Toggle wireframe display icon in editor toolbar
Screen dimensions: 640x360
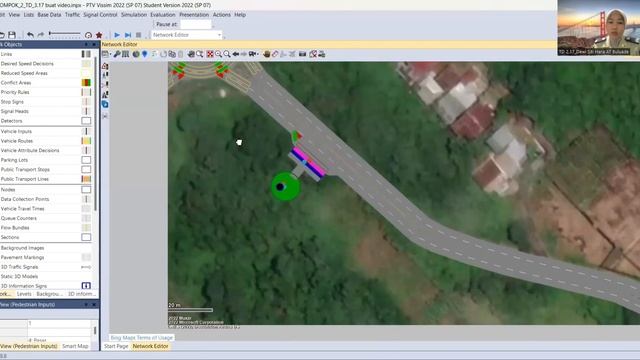pyautogui.click(x=125, y=54)
